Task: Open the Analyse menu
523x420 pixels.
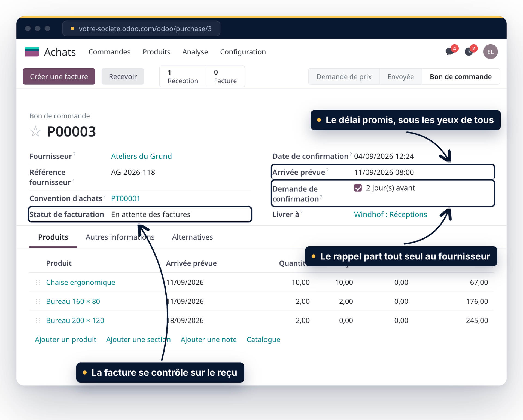Action: click(x=195, y=52)
